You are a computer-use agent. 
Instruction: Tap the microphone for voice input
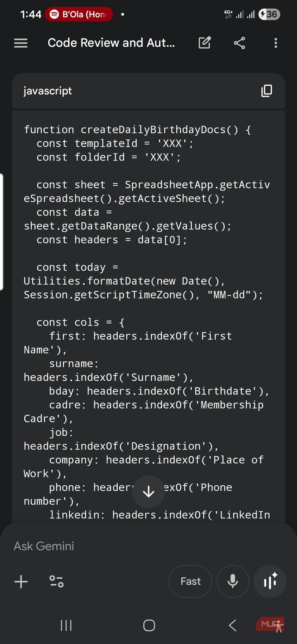coord(233,581)
